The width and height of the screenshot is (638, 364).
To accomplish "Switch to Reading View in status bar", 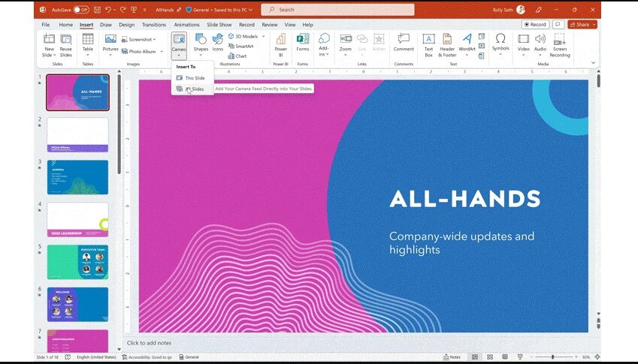I will [504, 357].
